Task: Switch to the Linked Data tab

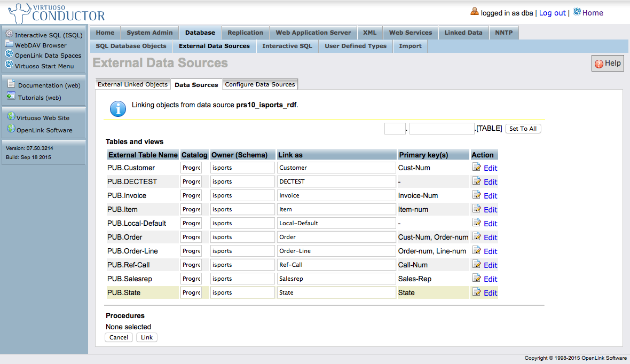Action: click(463, 33)
